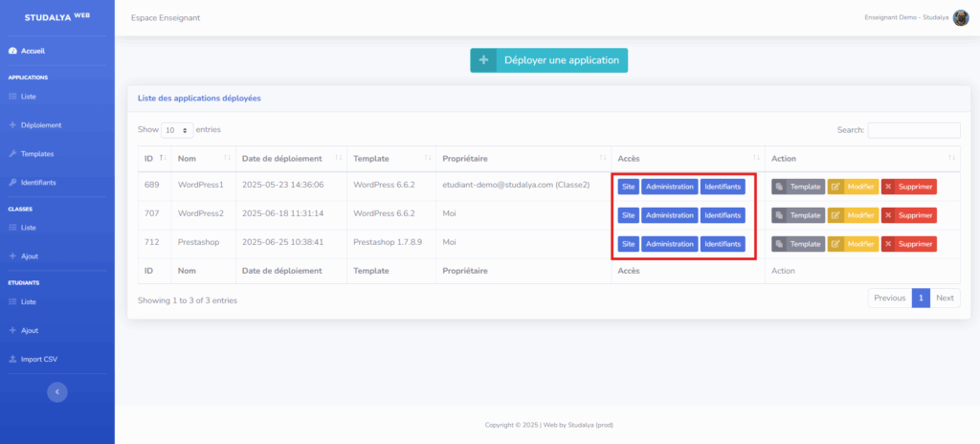This screenshot has height=444, width=980.
Task: Click the Supprimer X icon for Prestashop
Action: pos(888,244)
